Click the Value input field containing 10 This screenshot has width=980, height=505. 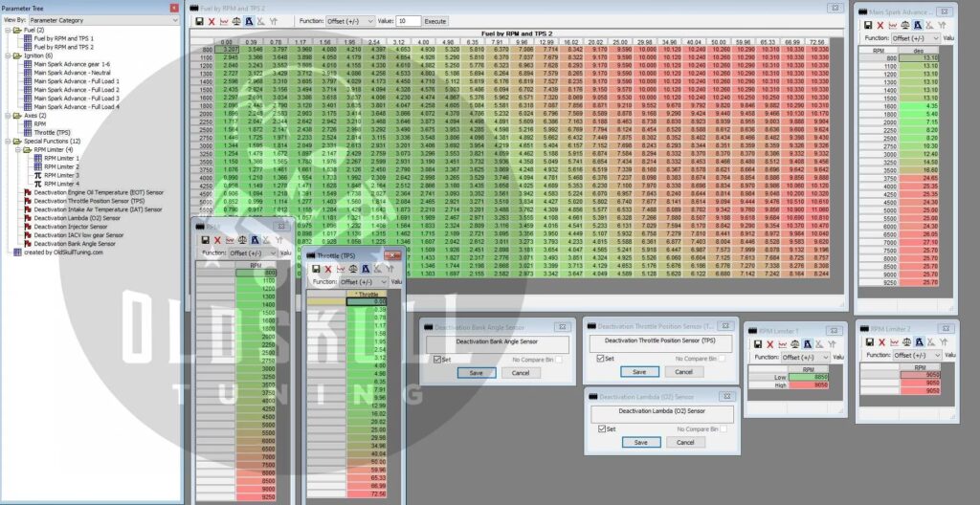(x=406, y=20)
